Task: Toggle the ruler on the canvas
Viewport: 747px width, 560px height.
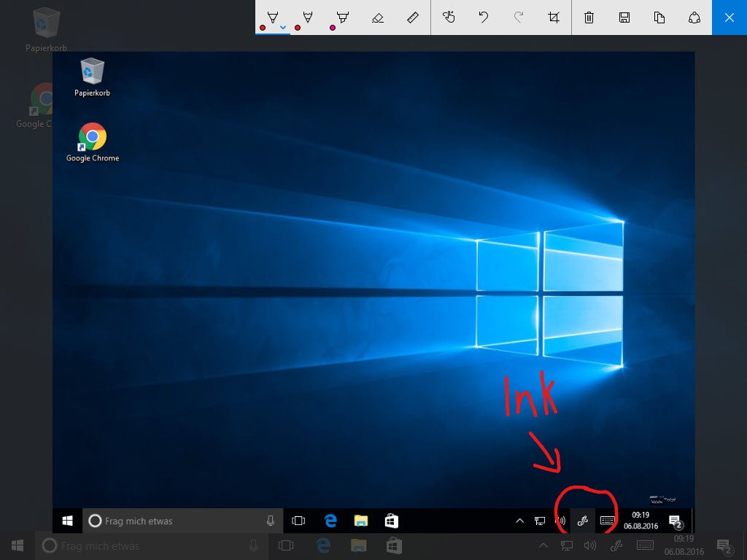Action: [x=412, y=17]
